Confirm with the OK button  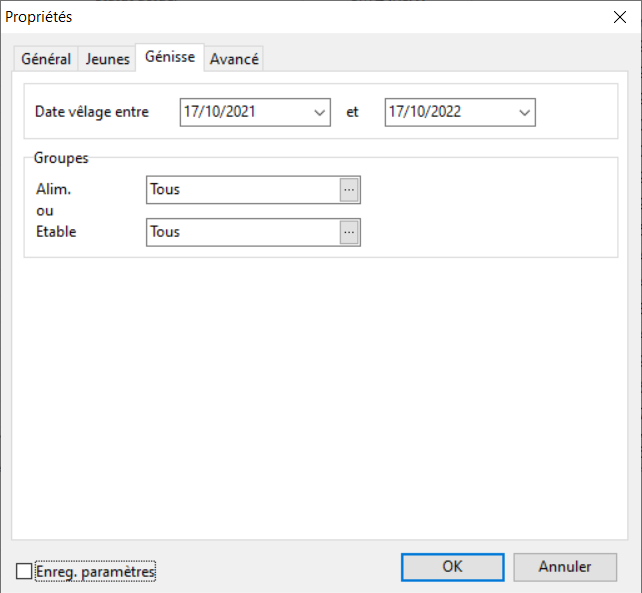tap(452, 567)
